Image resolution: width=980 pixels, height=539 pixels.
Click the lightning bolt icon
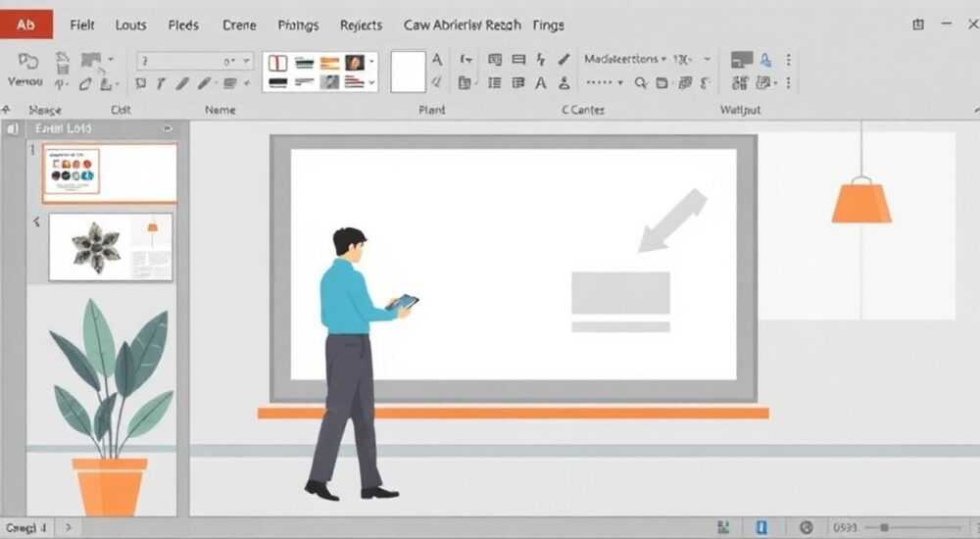tap(541, 60)
